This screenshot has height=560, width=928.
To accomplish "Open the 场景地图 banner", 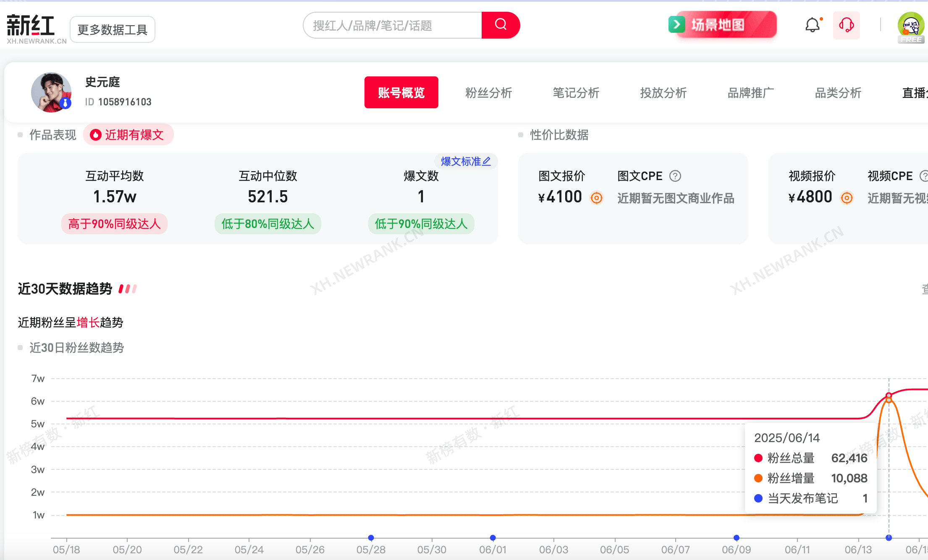I will pos(722,25).
